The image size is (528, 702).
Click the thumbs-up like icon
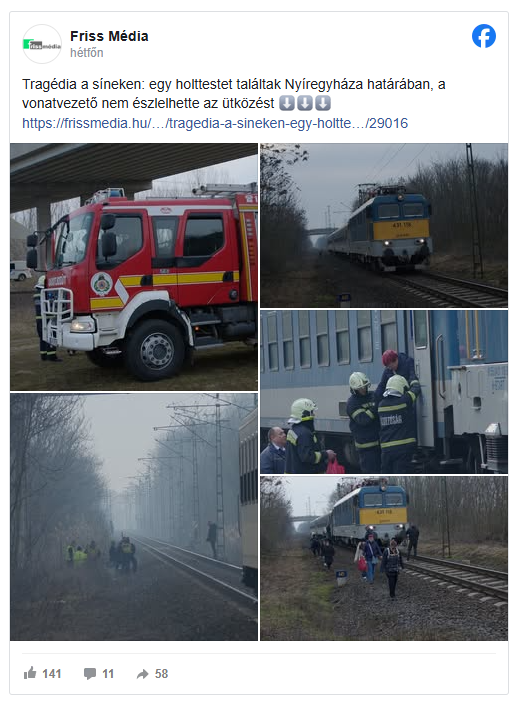[30, 673]
